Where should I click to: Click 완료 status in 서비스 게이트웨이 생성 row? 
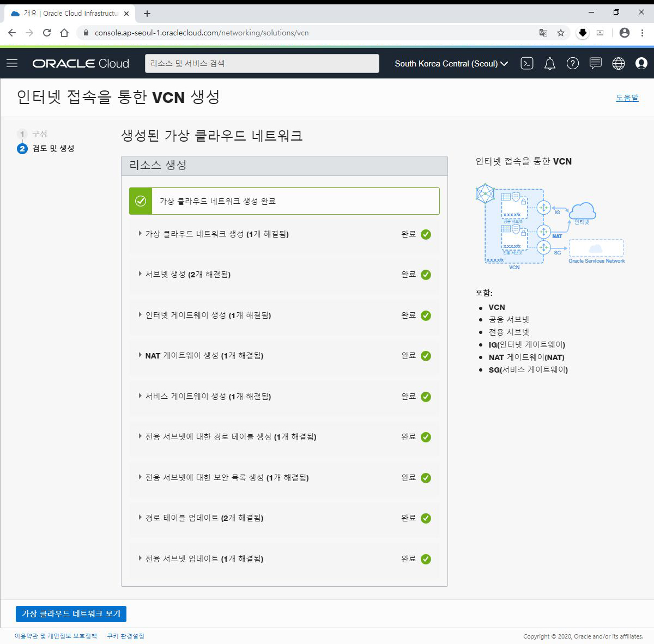[x=409, y=396]
